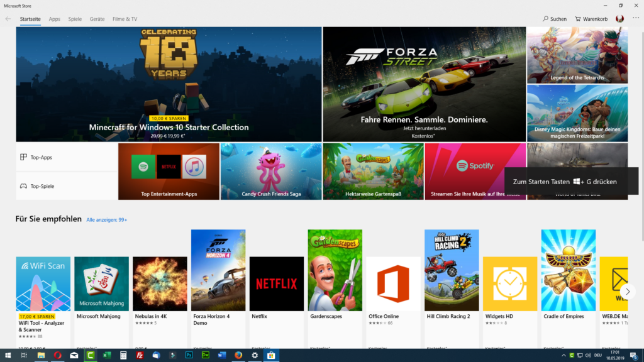Viewport: 644px width, 362px height.
Task: Launch Opera browser from the taskbar
Action: point(57,356)
